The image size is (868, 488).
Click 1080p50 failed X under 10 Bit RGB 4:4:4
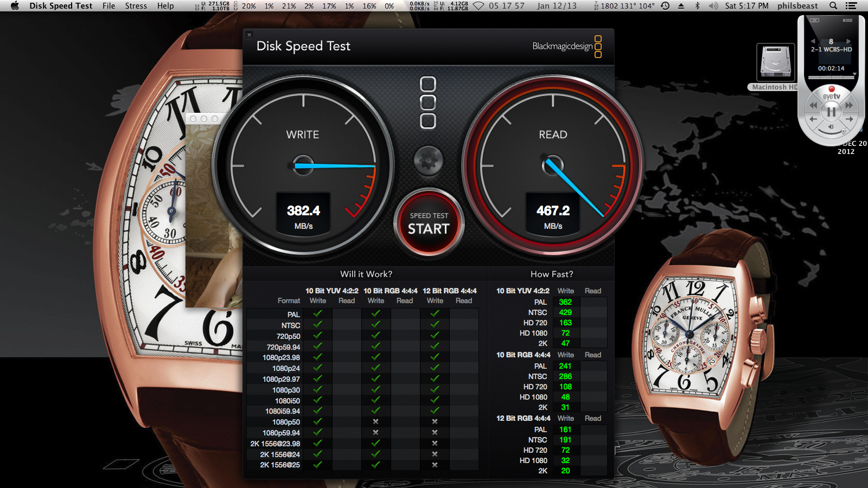(375, 421)
